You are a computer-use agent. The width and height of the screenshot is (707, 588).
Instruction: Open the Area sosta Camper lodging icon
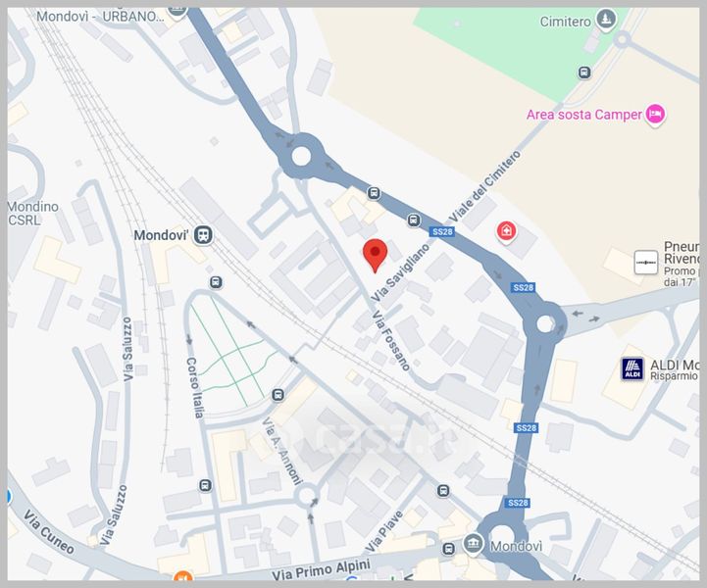(x=655, y=115)
